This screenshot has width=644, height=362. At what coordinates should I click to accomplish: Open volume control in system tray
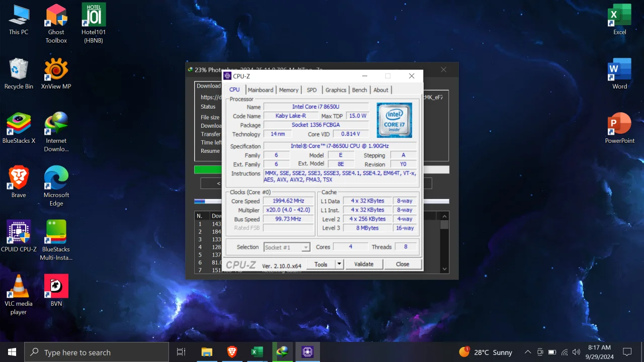576,352
